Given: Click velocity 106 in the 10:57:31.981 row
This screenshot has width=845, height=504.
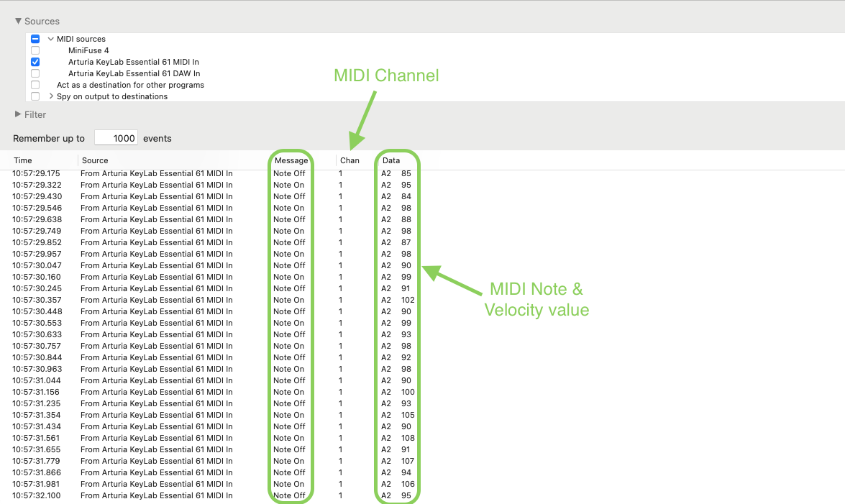Looking at the screenshot, I should tap(408, 484).
